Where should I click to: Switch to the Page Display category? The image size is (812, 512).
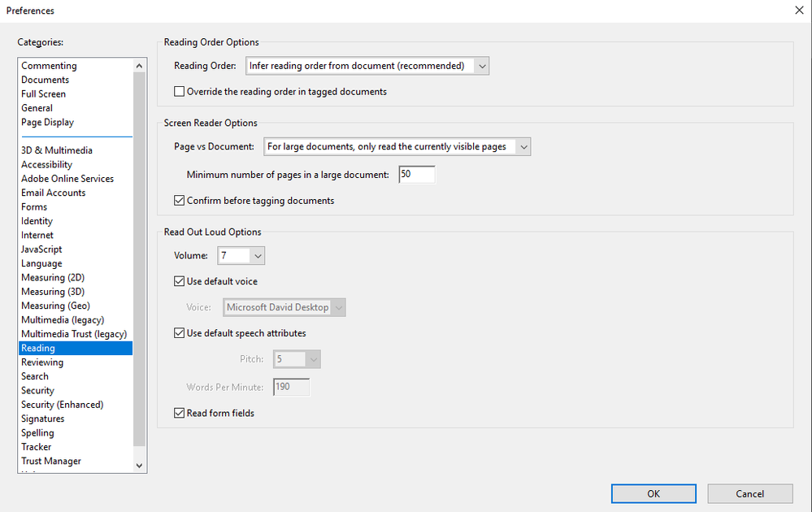click(48, 123)
